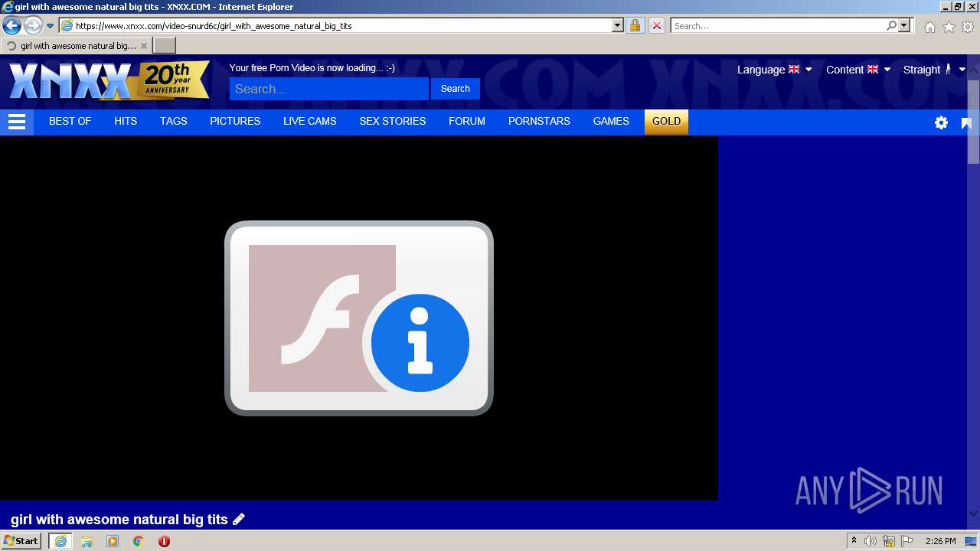Open the red Opera taskbar icon
Viewport: 980px width, 551px height.
(x=164, y=541)
